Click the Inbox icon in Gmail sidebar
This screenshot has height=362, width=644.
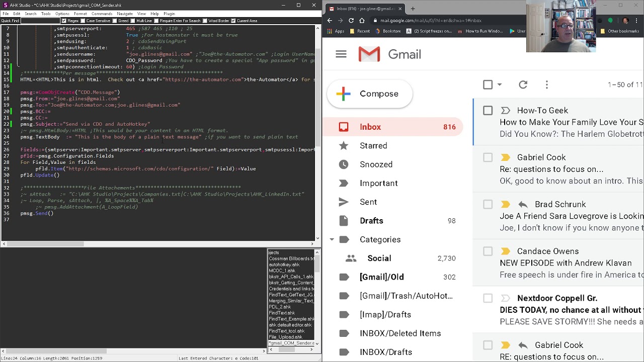[x=344, y=127]
